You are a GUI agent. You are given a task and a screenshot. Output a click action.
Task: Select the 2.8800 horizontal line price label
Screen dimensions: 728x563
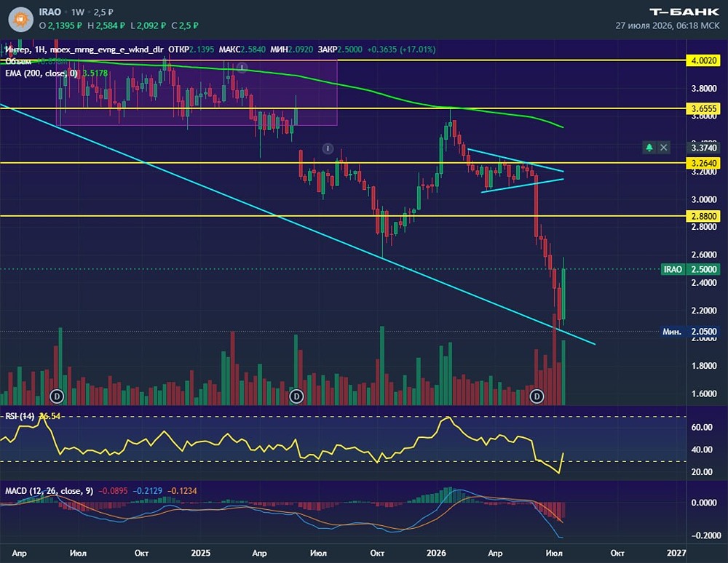point(704,216)
